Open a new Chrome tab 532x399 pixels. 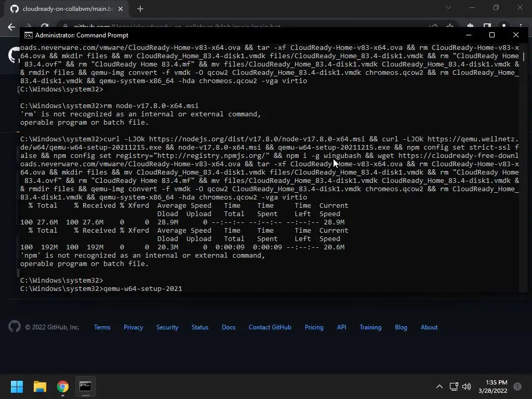click(140, 9)
